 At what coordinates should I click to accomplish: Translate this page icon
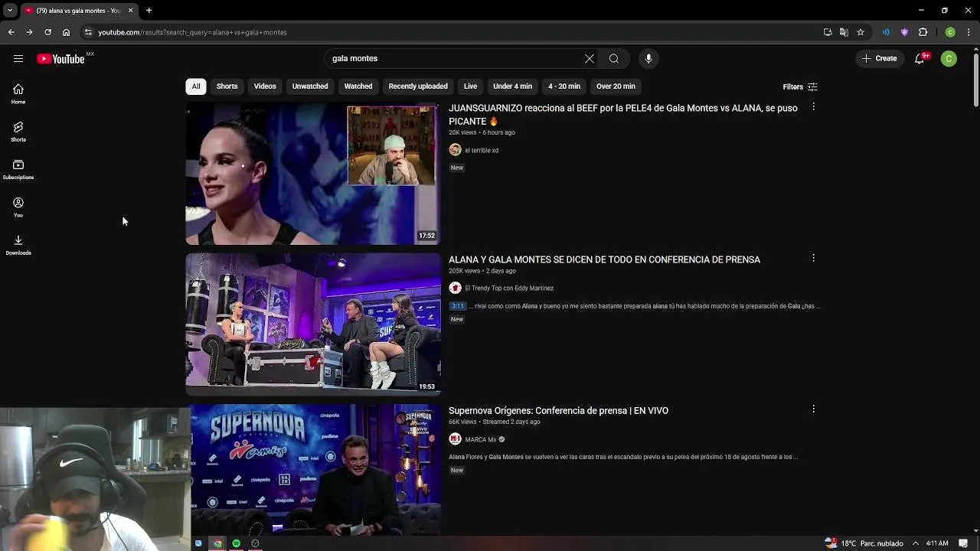844,32
